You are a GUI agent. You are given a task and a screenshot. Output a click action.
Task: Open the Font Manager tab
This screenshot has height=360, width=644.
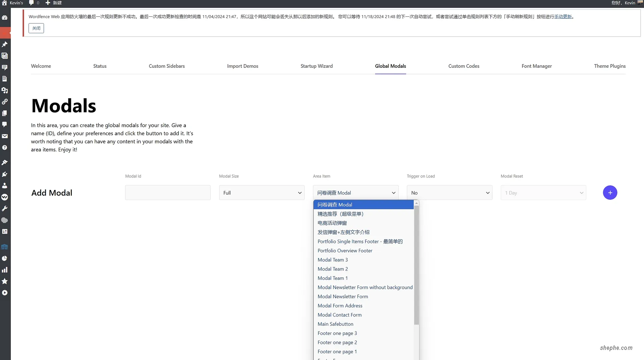(x=536, y=66)
